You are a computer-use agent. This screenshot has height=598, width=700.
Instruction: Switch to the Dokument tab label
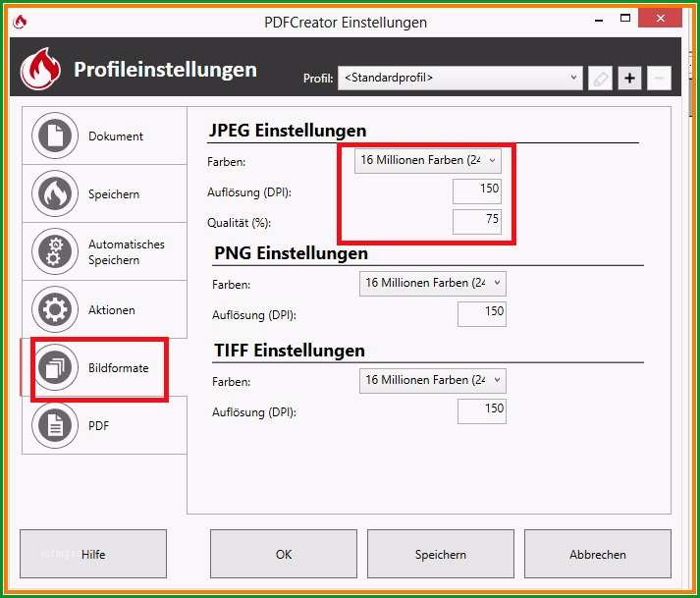(116, 136)
